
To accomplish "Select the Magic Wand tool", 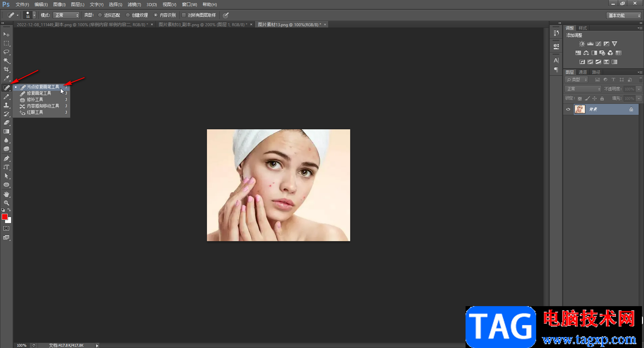I will (6, 61).
